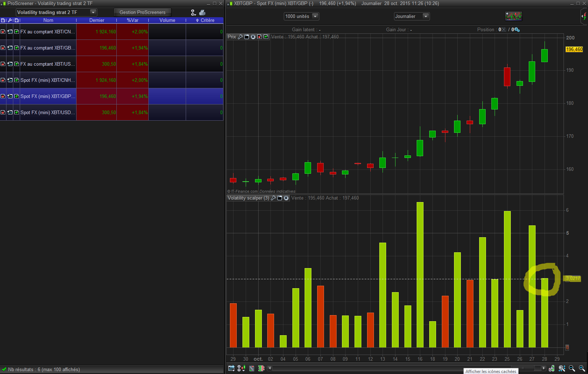Click the sell icon for FX au comptant XBT/CN row
The height and width of the screenshot is (374, 588).
point(3,32)
